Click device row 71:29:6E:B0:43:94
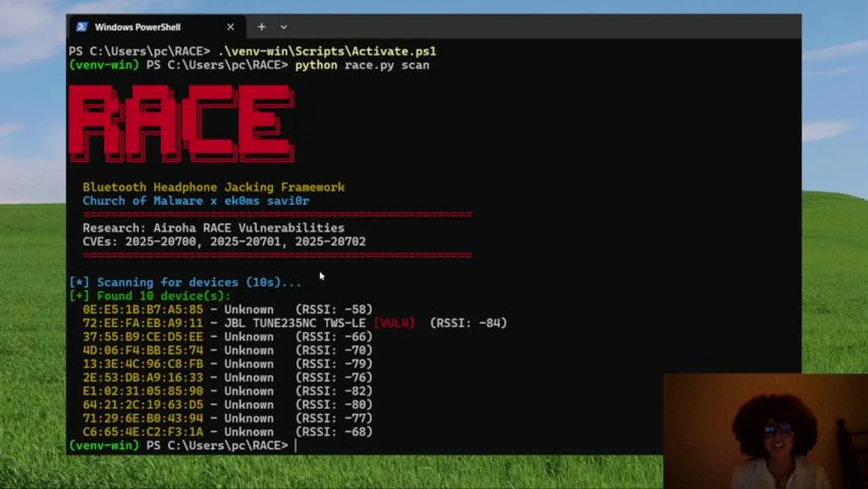This screenshot has width=868, height=489. point(228,418)
